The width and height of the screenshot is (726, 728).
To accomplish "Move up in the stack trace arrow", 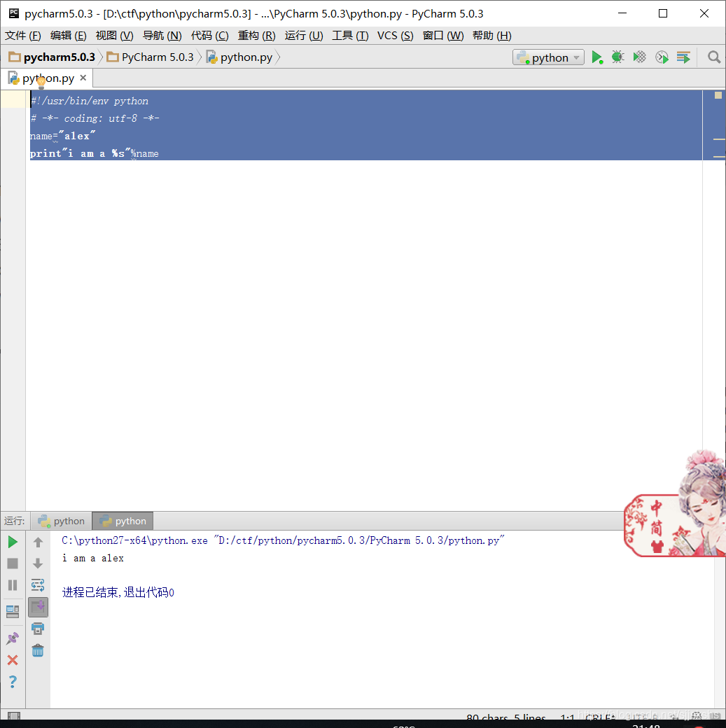I will [38, 542].
